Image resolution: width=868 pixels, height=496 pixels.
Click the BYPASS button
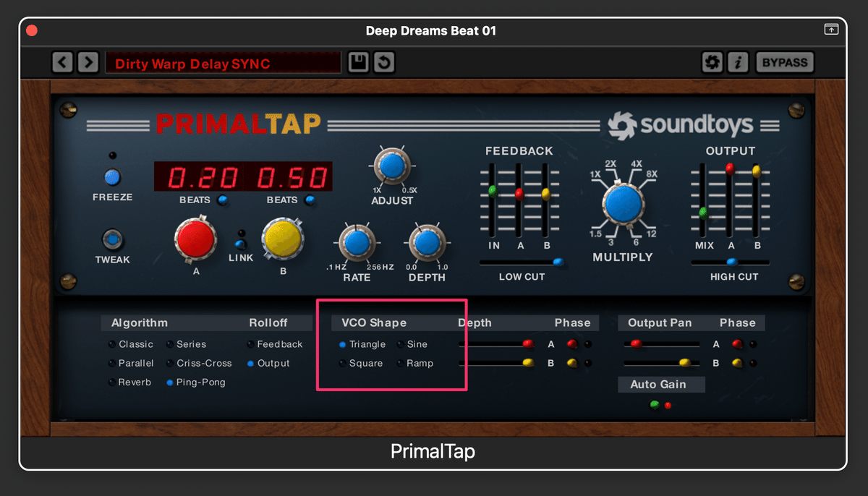[x=785, y=62]
